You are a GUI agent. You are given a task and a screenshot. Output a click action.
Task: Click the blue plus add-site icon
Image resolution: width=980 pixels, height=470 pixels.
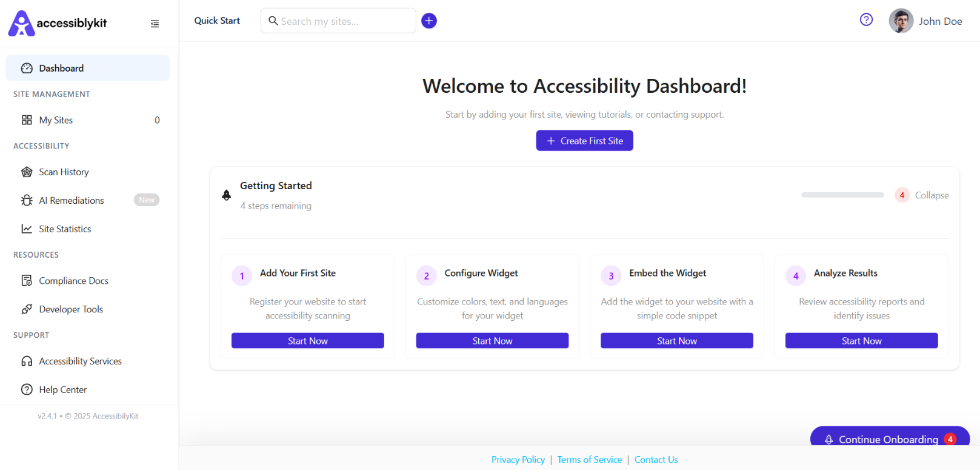pos(429,21)
